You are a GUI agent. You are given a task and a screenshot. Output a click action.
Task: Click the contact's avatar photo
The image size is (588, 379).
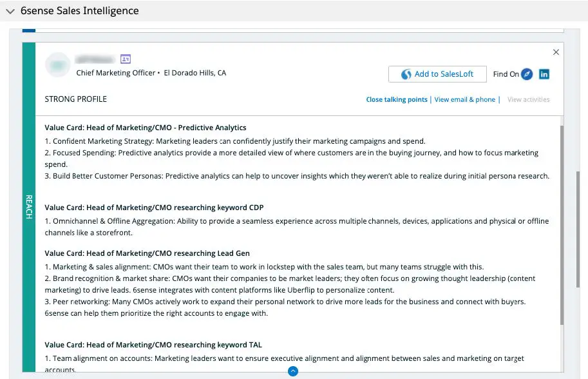point(57,64)
